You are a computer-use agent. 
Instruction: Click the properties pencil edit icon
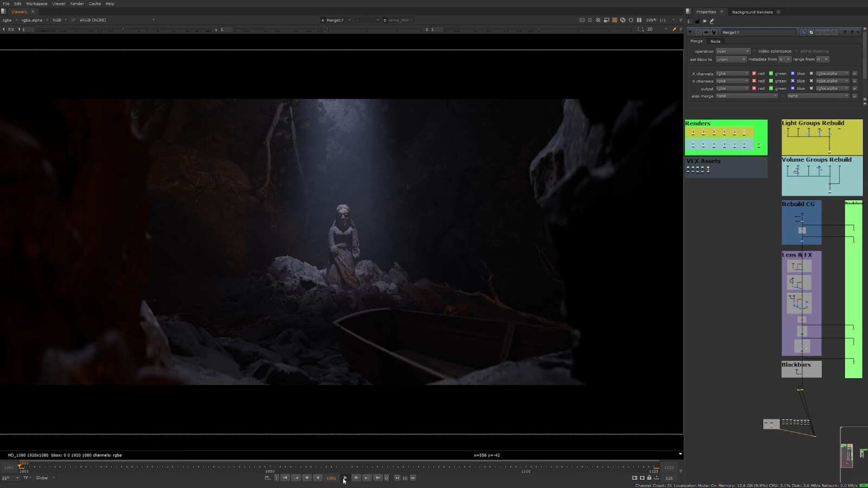coord(712,21)
